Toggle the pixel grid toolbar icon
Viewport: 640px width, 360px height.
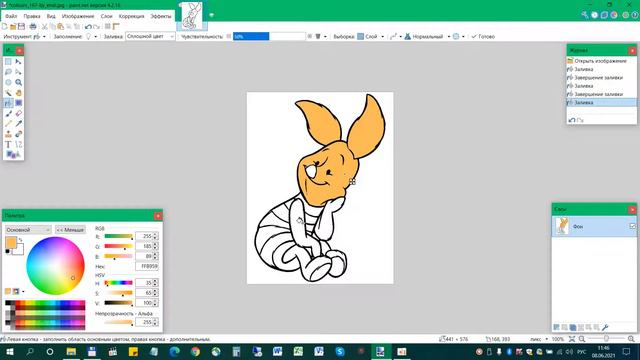pyautogui.click(x=108, y=27)
